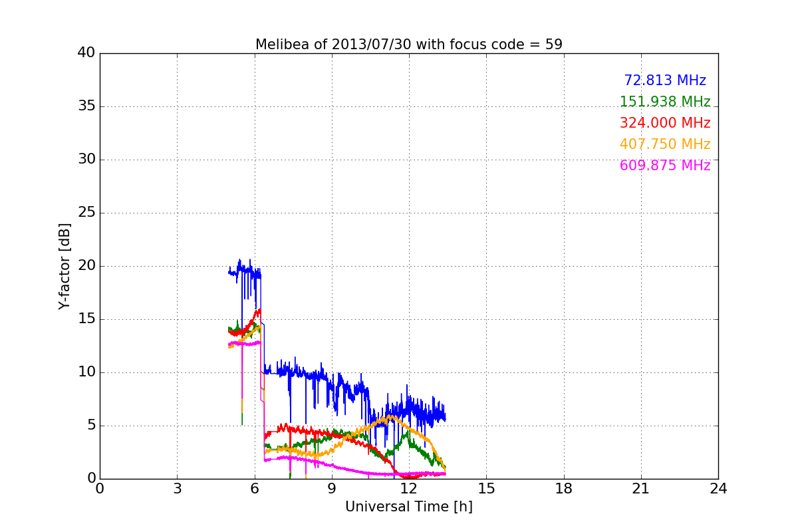Click the x-axis tick label 18
This screenshot has height=532, width=798.
click(x=564, y=489)
